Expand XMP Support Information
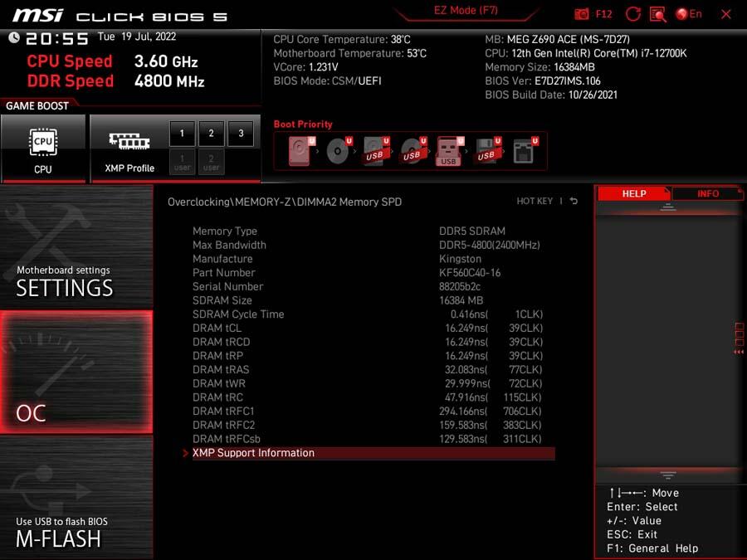Screen dimensions: 747x560 coord(373,453)
